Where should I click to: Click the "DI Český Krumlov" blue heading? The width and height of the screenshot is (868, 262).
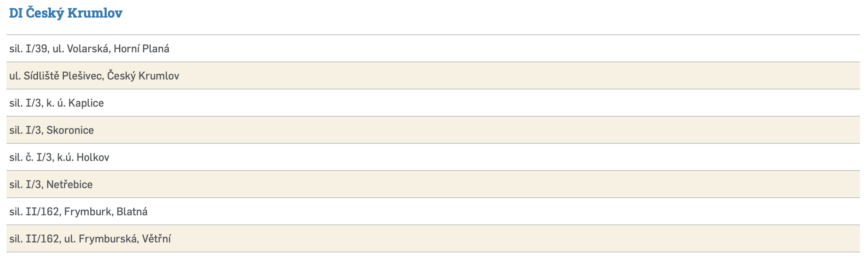(66, 13)
